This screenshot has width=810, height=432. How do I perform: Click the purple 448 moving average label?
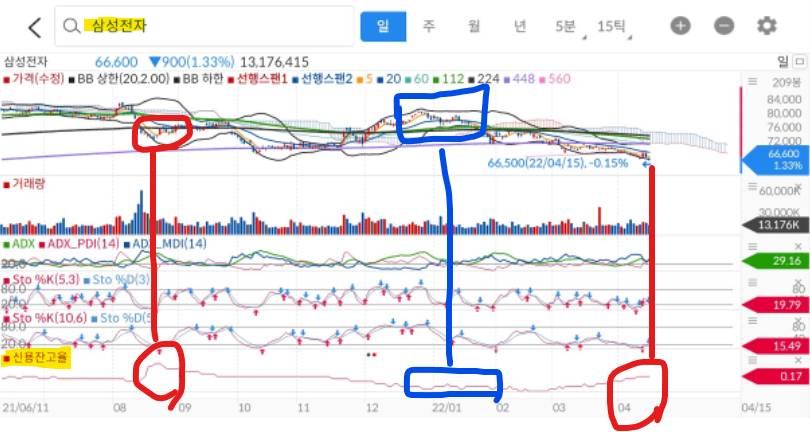[523, 79]
